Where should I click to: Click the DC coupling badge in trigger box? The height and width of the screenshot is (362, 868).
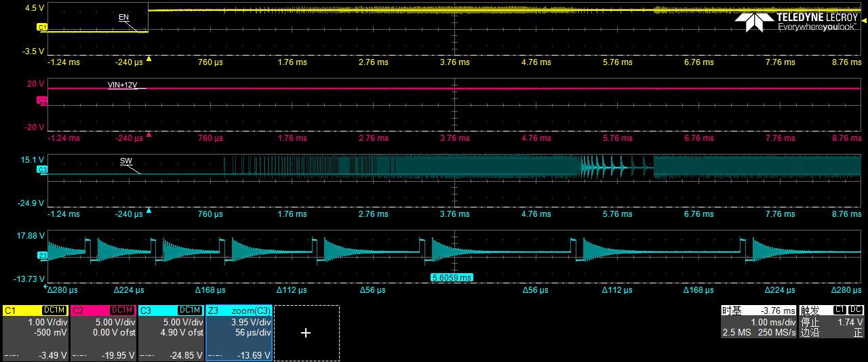[856, 310]
